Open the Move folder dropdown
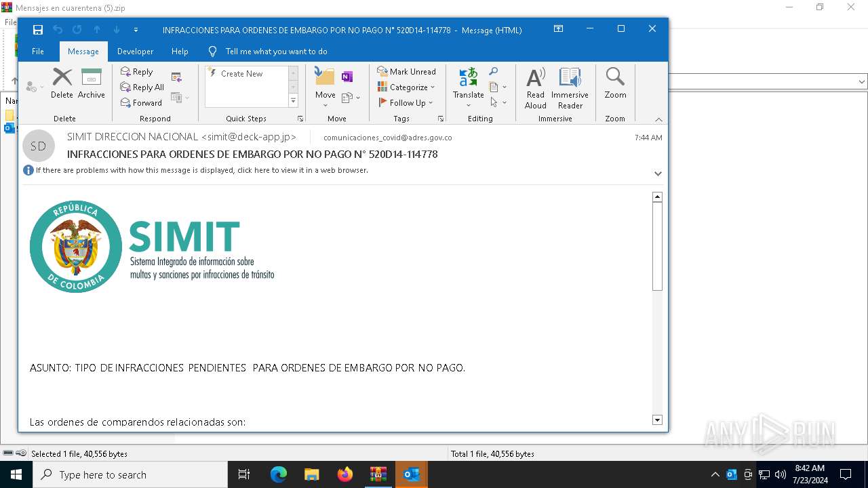868x488 pixels. point(325,87)
